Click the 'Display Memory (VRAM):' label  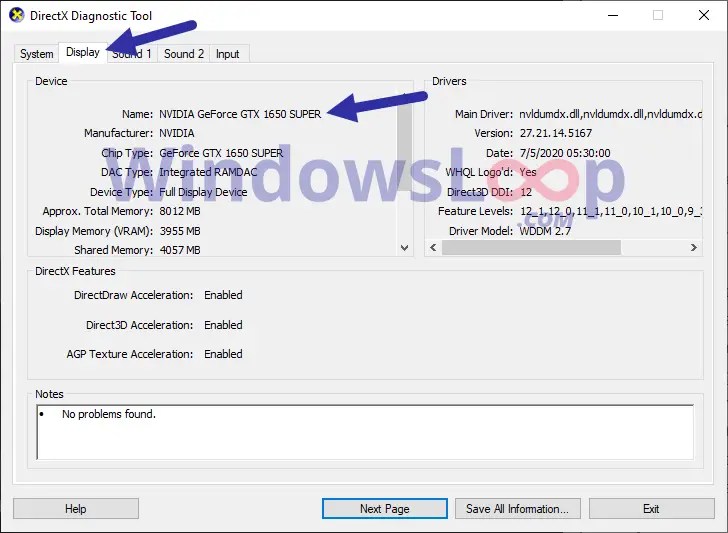94,231
